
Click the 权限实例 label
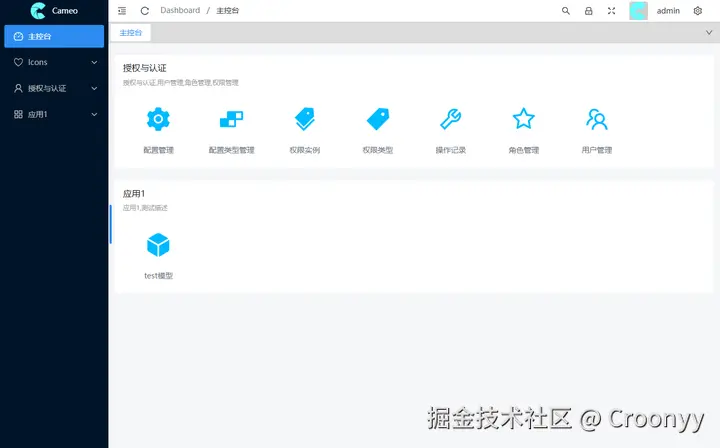(x=304, y=150)
